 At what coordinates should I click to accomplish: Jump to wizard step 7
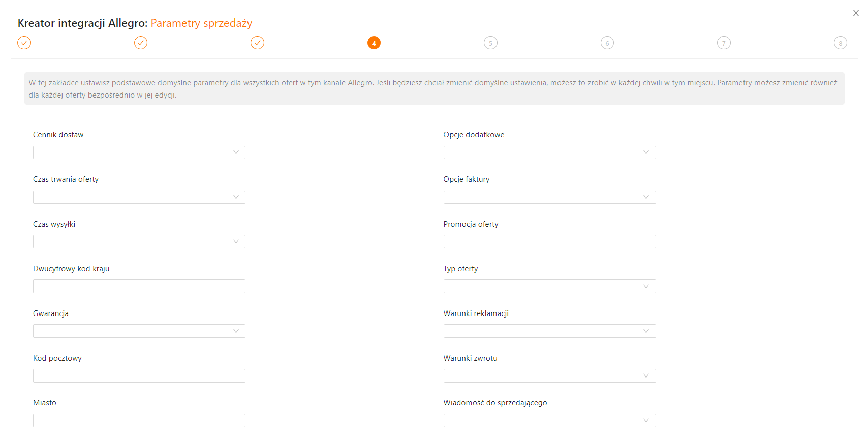pyautogui.click(x=724, y=43)
